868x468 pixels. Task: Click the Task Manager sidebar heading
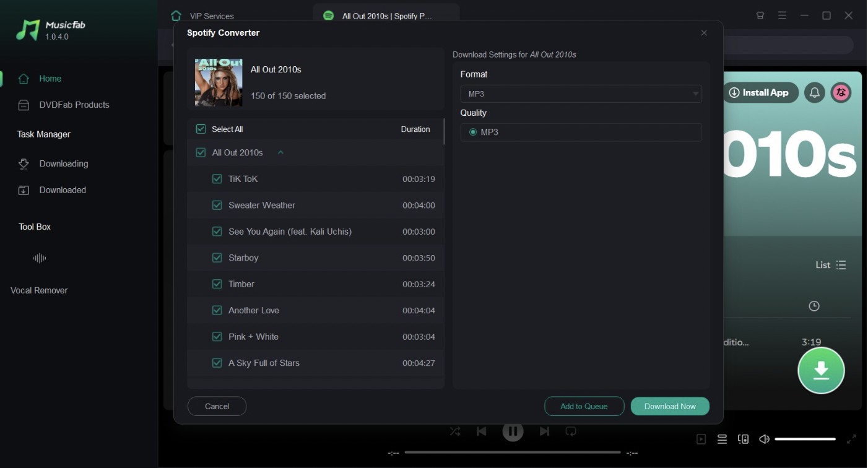44,134
